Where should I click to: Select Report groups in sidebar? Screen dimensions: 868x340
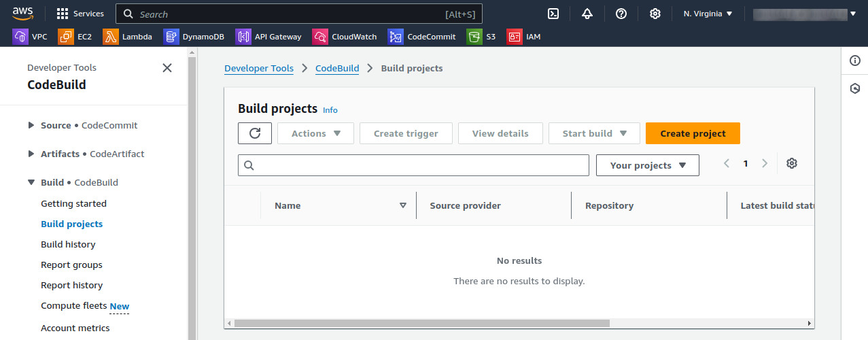[71, 265]
